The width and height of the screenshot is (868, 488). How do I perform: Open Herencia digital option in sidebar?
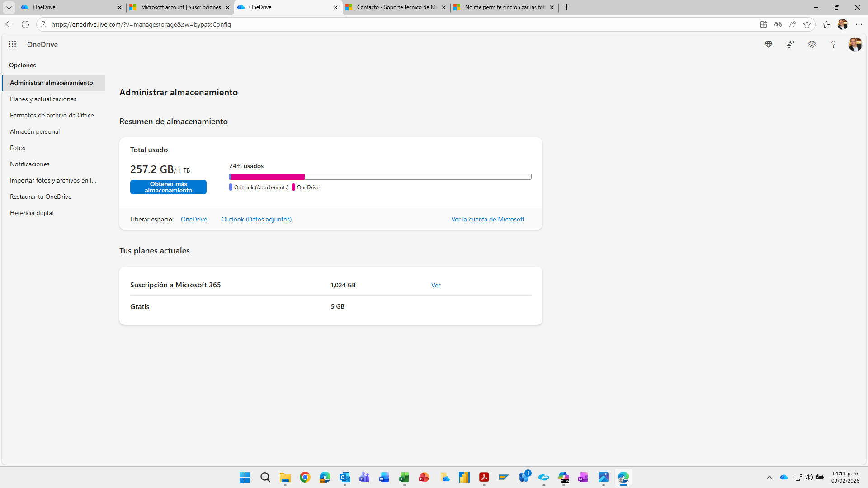point(32,213)
